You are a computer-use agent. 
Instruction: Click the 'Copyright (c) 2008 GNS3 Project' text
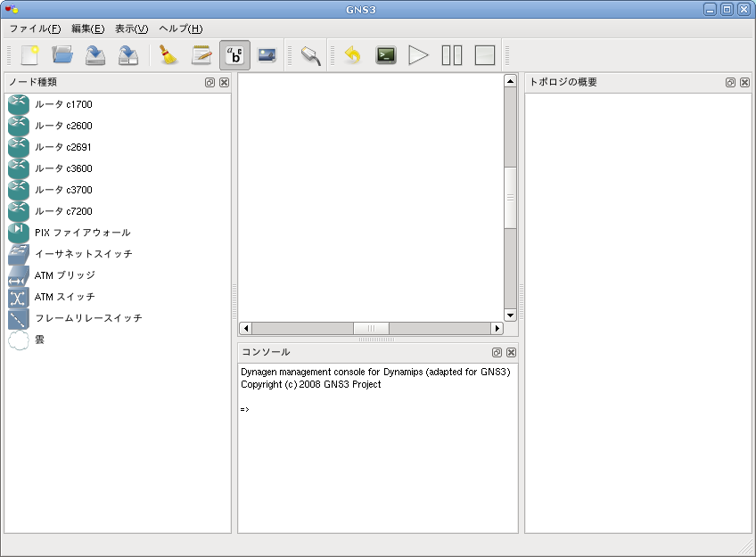click(311, 384)
